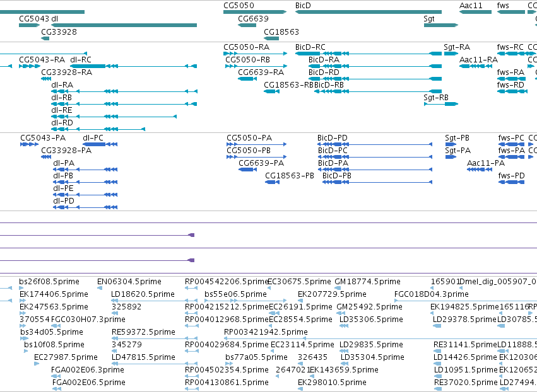Click the LD47815.5prime EST label
537x392 pixels.
click(x=143, y=357)
